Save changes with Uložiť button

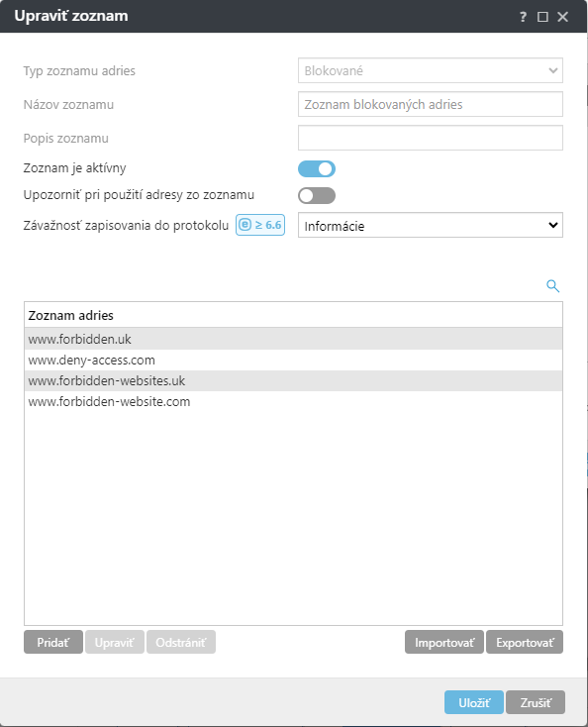[x=474, y=702]
